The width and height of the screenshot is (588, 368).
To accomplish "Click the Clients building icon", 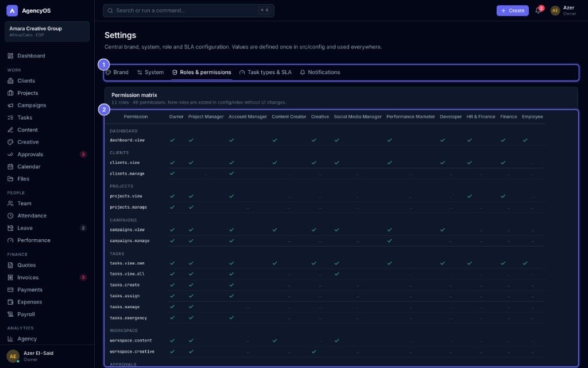I will [10, 80].
